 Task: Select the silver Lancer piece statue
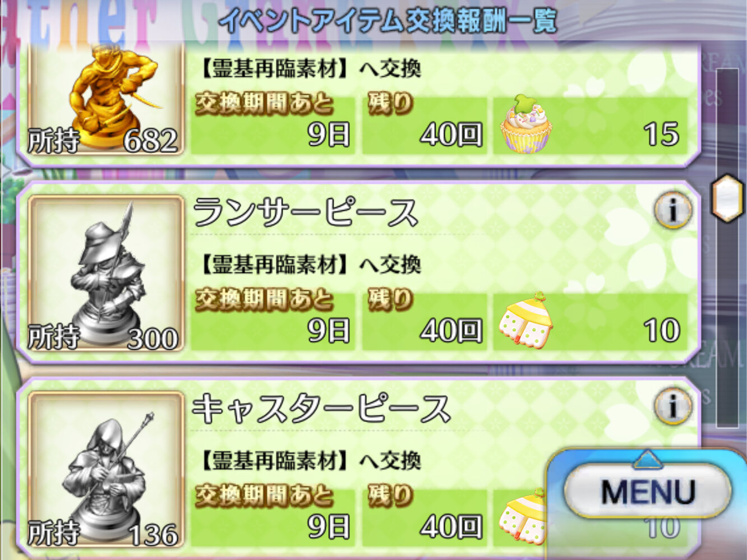click(x=107, y=272)
